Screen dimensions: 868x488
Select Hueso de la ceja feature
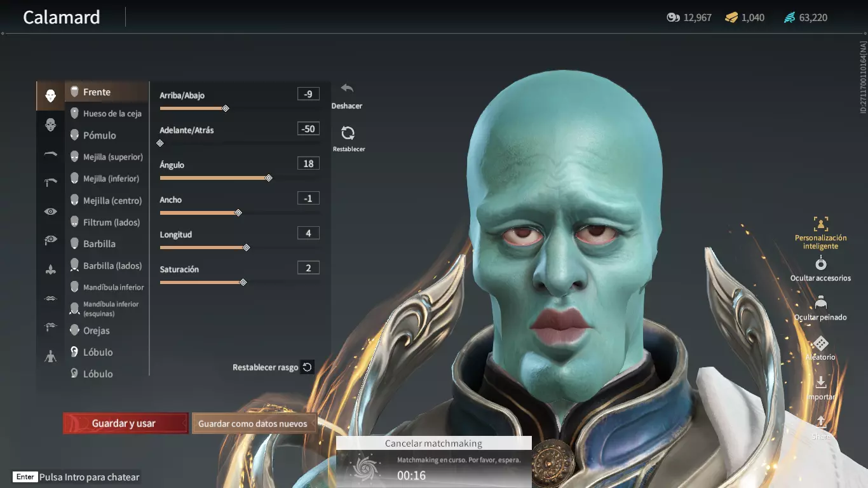pyautogui.click(x=107, y=114)
